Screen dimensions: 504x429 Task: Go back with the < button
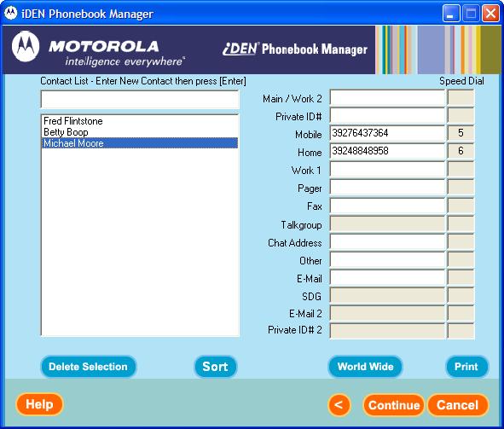pyautogui.click(x=339, y=404)
